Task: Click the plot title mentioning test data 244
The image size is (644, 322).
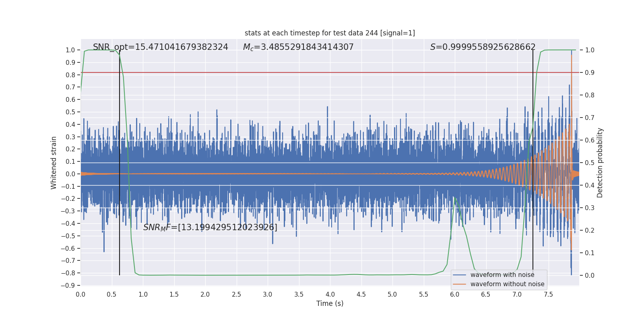Action: click(x=330, y=33)
